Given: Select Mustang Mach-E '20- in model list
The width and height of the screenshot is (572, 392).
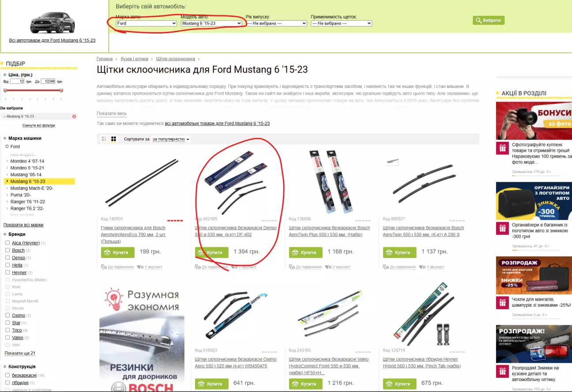Looking at the screenshot, I should click(x=32, y=188).
